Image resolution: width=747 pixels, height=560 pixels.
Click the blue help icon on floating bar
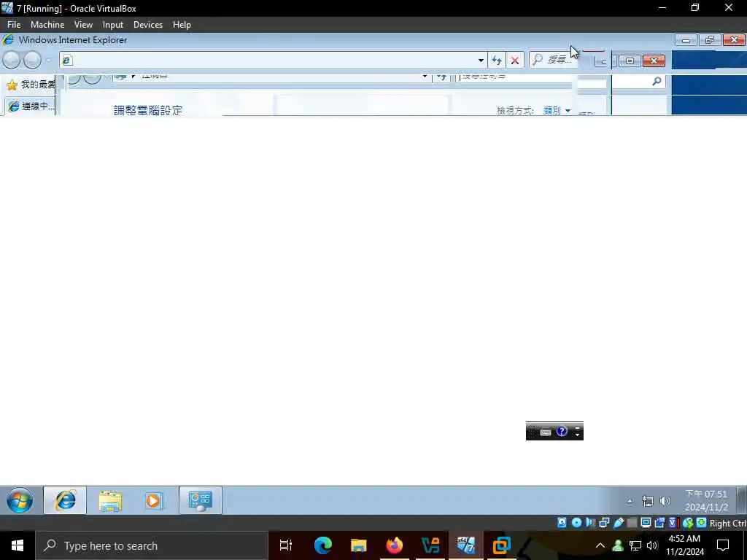562,431
